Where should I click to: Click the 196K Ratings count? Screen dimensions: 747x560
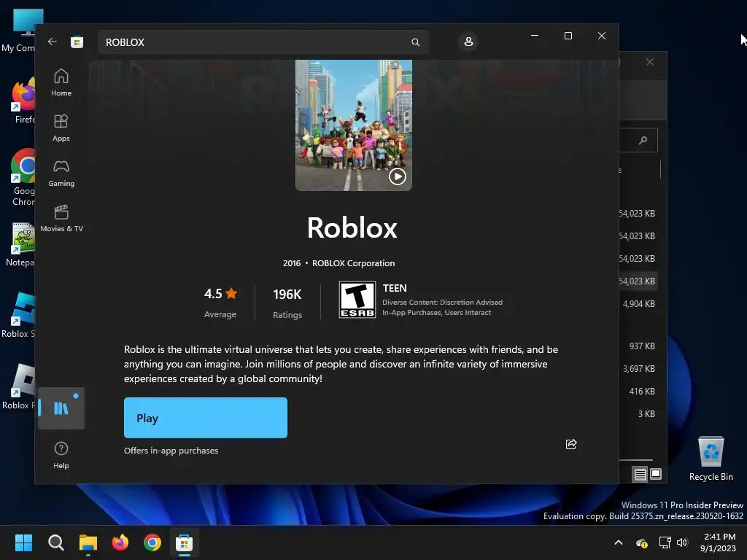pyautogui.click(x=287, y=303)
